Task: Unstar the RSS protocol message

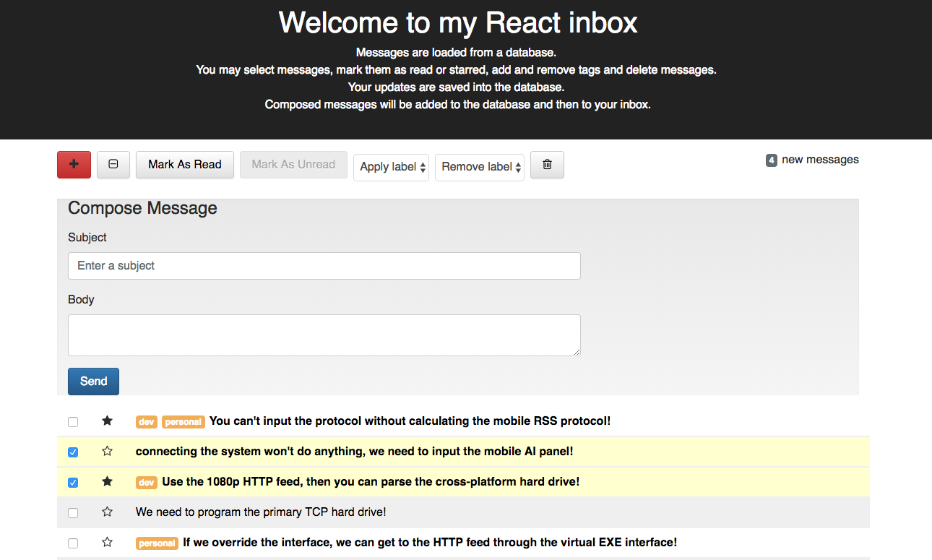Action: [107, 421]
